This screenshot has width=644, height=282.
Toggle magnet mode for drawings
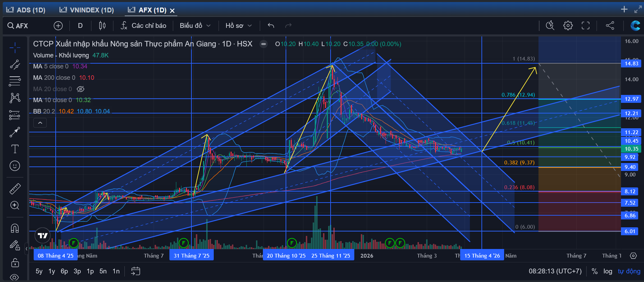[x=15, y=228]
